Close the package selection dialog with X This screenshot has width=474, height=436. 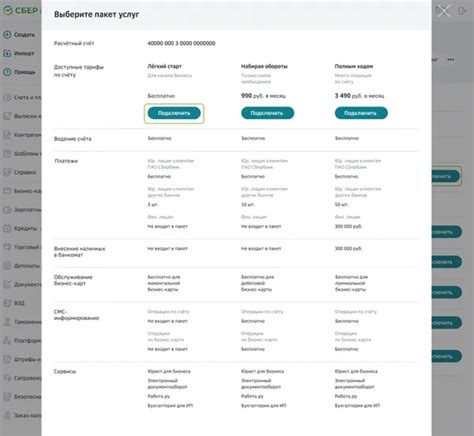pyautogui.click(x=443, y=11)
